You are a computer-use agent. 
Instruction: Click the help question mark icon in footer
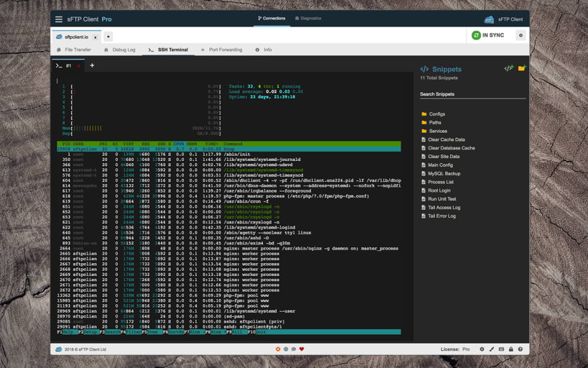coord(521,349)
